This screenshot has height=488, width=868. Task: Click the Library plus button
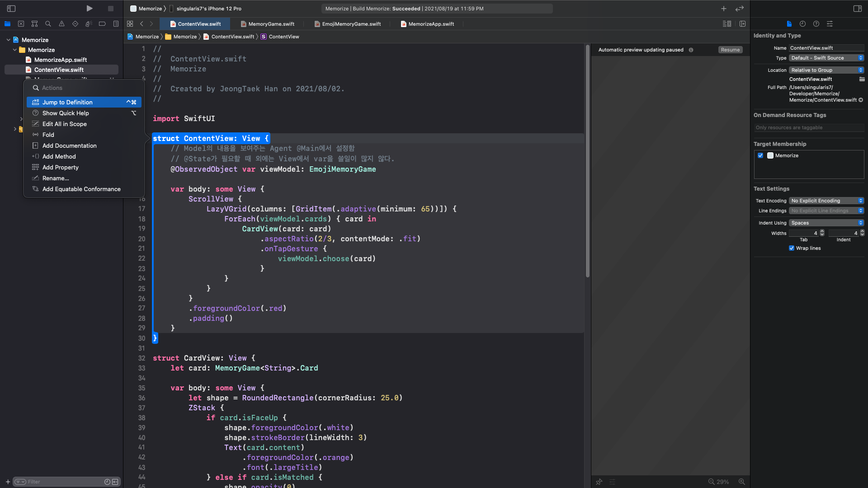(724, 9)
